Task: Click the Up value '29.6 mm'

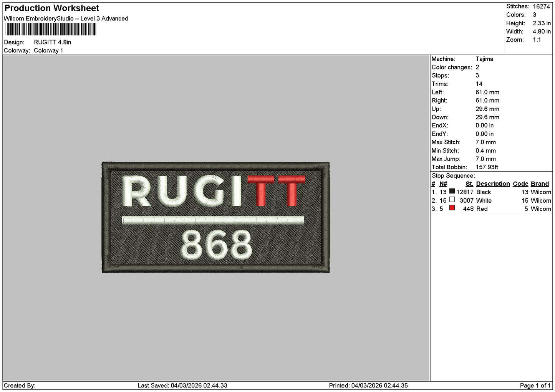Action: coord(487,109)
